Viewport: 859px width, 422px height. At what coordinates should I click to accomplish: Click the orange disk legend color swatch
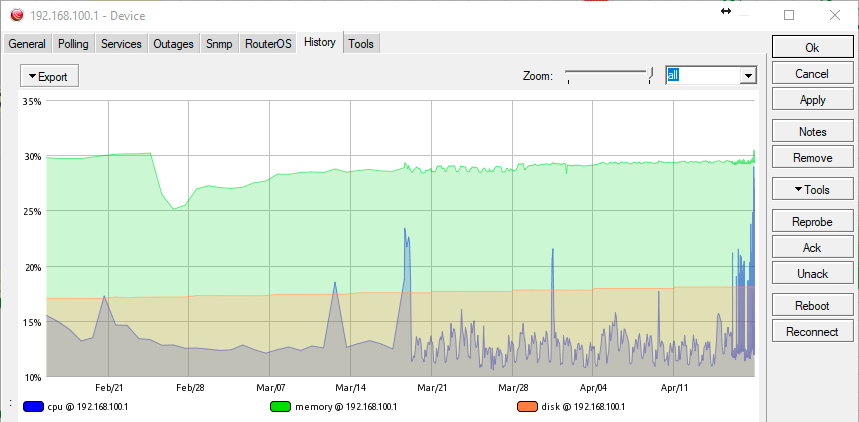tap(527, 407)
